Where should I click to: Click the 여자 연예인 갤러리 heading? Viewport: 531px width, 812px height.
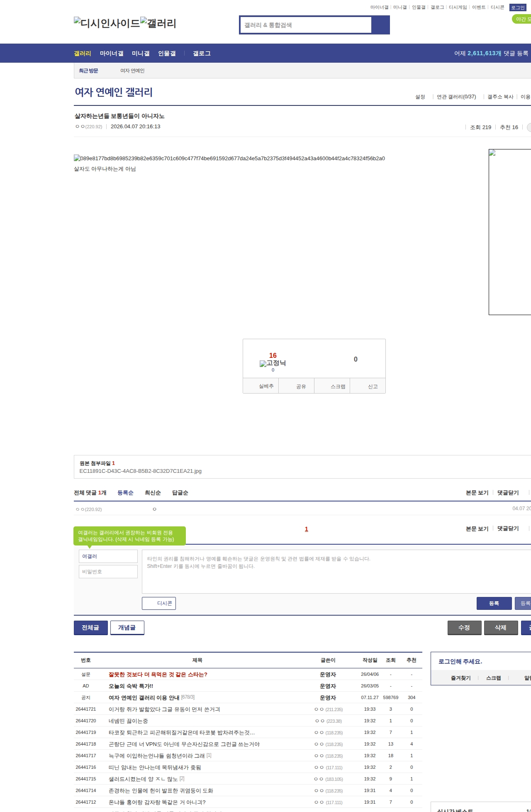coord(114,92)
